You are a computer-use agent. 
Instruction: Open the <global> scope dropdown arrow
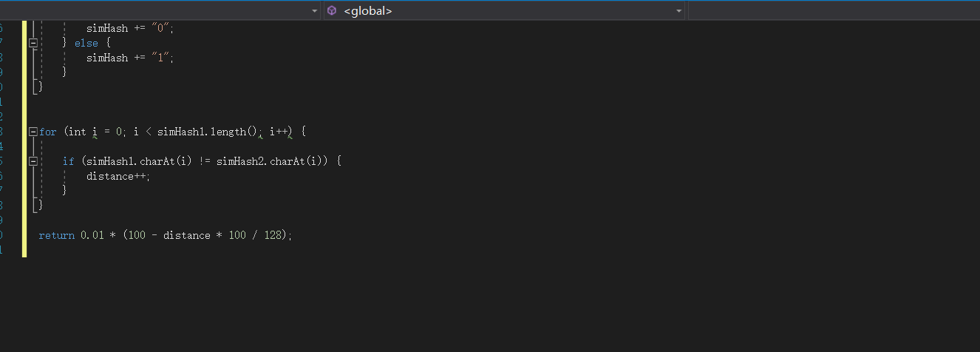(x=679, y=10)
